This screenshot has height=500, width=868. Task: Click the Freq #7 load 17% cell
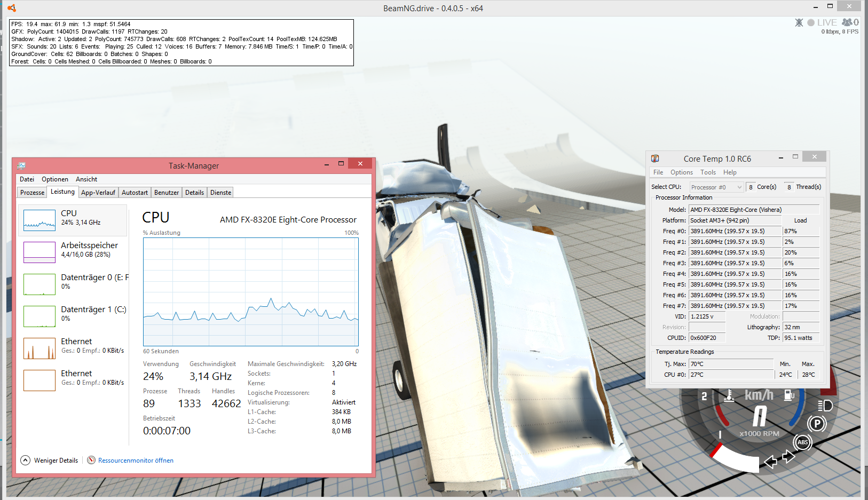tap(801, 306)
